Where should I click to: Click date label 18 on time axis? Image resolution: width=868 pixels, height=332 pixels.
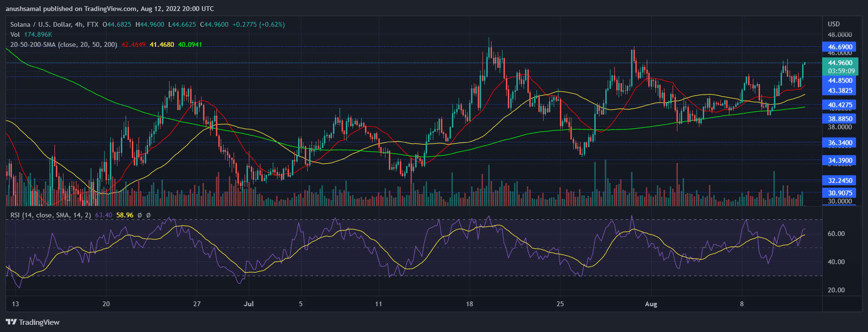tap(470, 304)
